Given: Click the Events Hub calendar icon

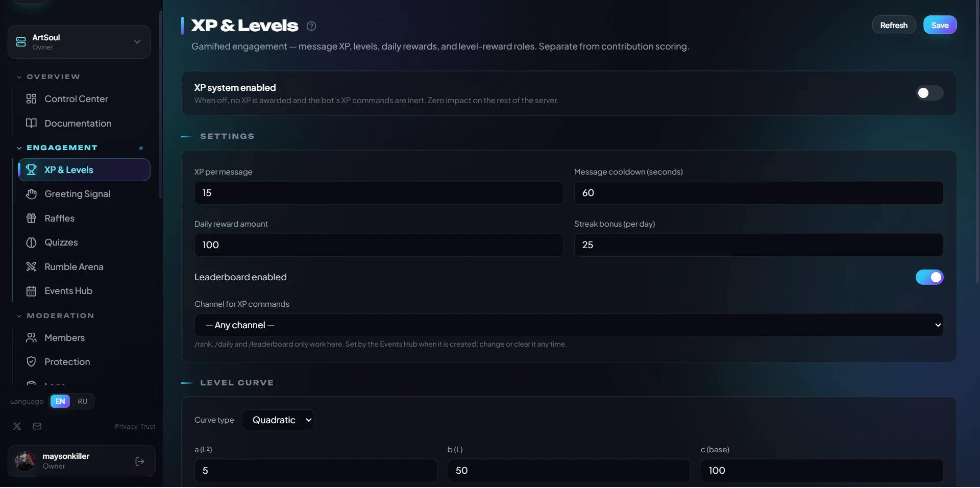Looking at the screenshot, I should [x=31, y=291].
